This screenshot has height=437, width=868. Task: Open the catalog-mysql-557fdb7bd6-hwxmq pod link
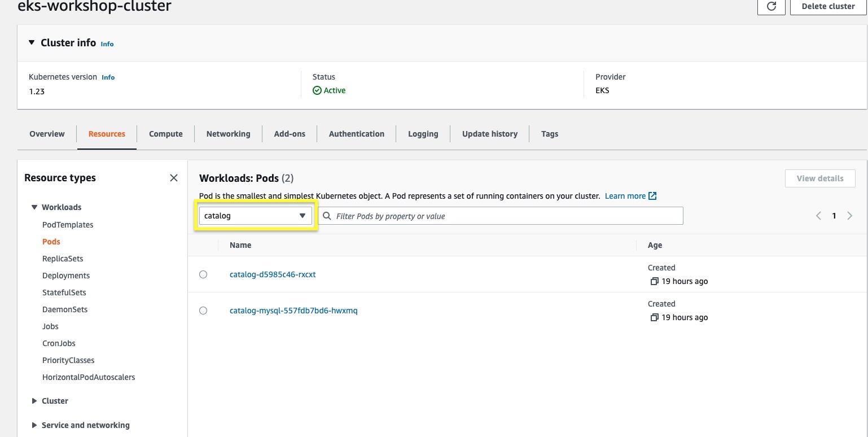tap(293, 311)
